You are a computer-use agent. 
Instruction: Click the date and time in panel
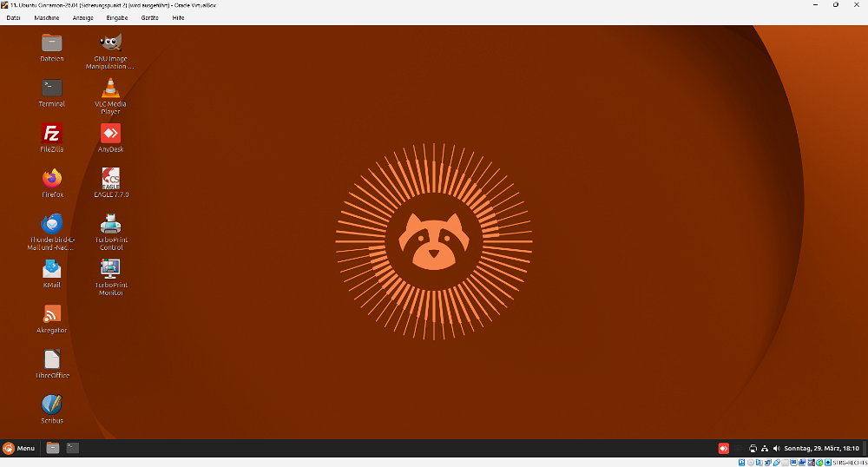coord(821,448)
